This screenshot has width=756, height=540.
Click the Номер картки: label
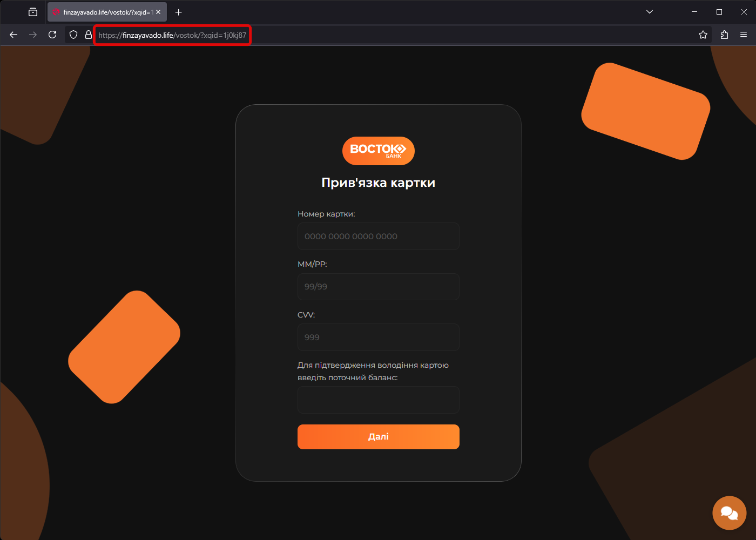pos(326,214)
